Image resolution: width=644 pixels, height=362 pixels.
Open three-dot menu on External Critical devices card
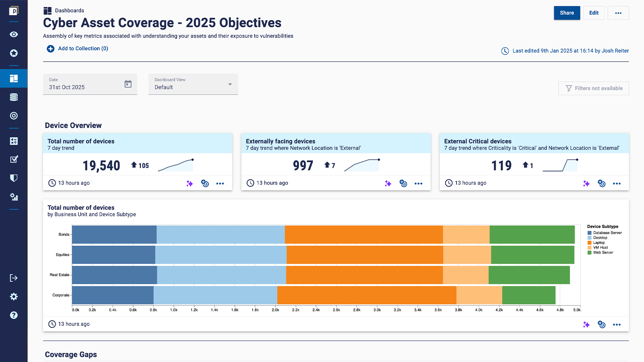616,183
